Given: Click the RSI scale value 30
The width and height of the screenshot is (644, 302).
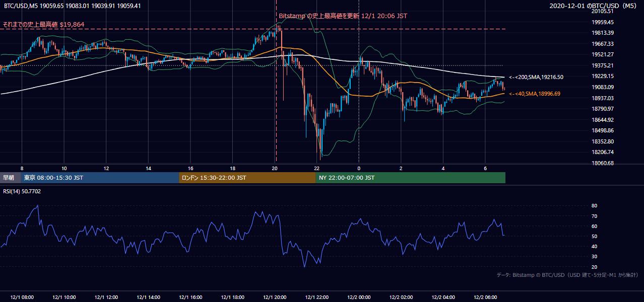Looking at the screenshot, I should [x=594, y=257].
